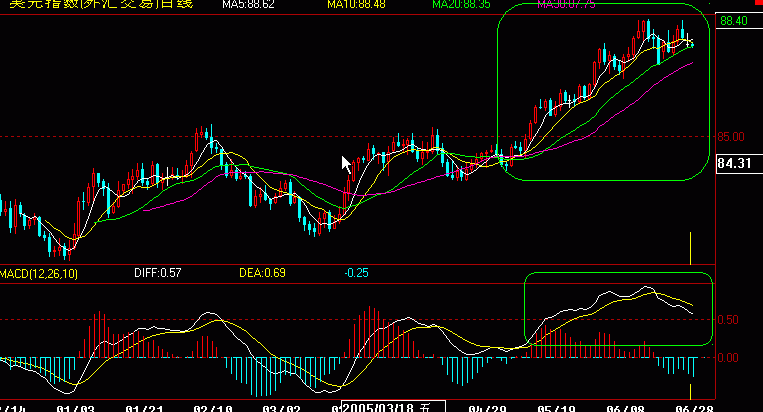
Task: Click the 0.50 MACD axis label
Action: tap(728, 320)
